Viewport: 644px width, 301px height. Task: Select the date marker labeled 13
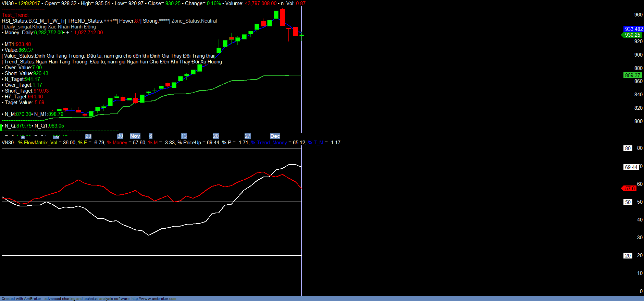(184, 136)
